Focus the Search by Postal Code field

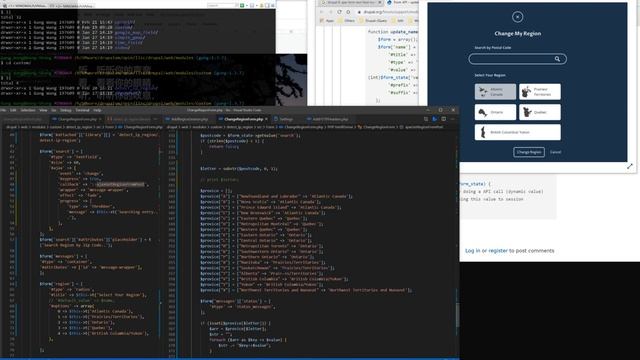(x=517, y=59)
